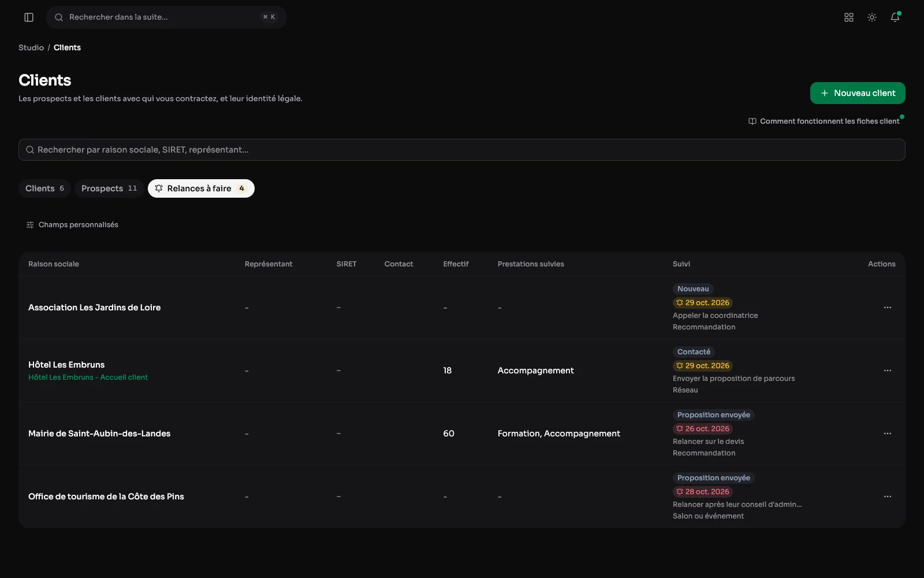Open actions menu for Hôtel Les Embruns
Screen dimensions: 924x578
click(888, 370)
